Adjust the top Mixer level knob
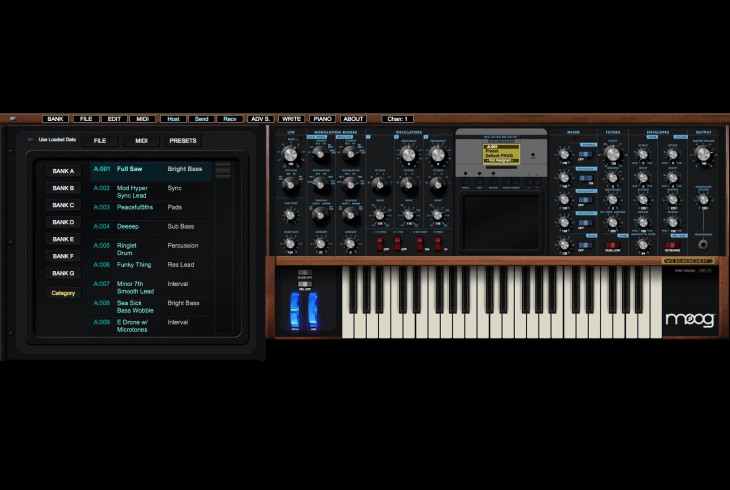The width and height of the screenshot is (730, 490). click(564, 154)
